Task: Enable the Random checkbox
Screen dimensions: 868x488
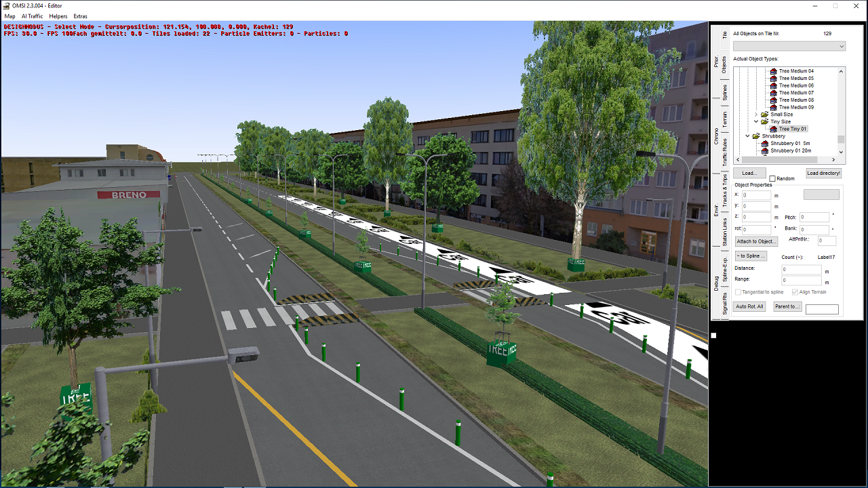Action: click(772, 179)
